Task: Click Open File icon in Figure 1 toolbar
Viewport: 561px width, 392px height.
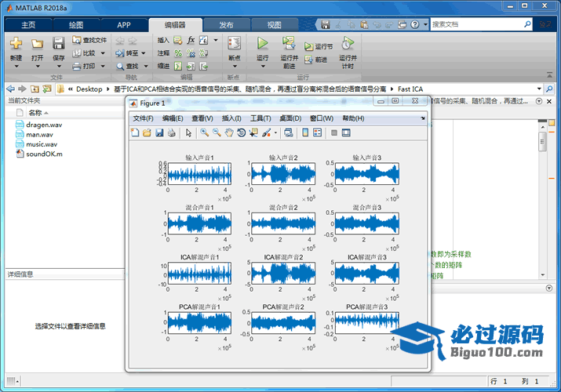Action: (x=147, y=133)
